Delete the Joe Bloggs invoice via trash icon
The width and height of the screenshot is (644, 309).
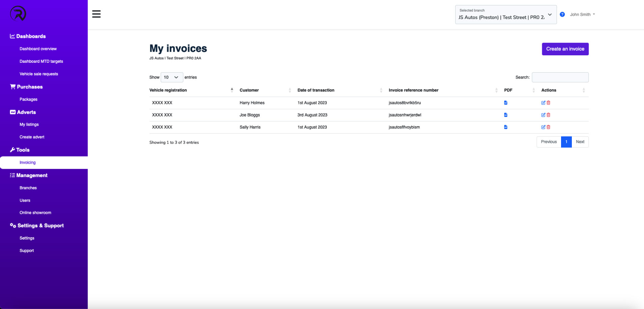coord(548,115)
